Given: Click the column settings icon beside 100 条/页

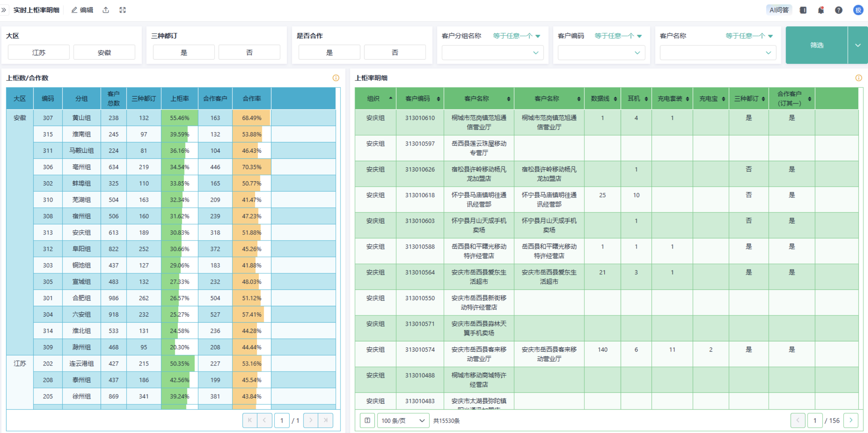Looking at the screenshot, I should (367, 420).
